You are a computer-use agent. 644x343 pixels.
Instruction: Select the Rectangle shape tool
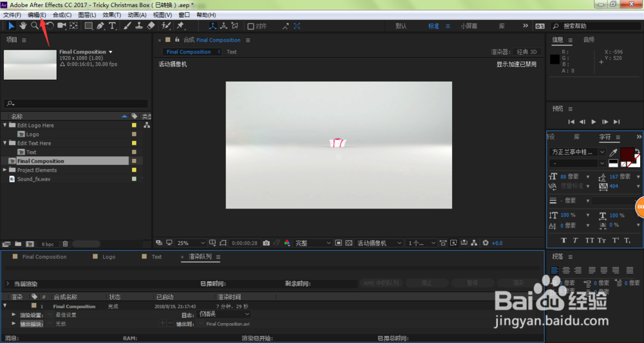coord(88,26)
